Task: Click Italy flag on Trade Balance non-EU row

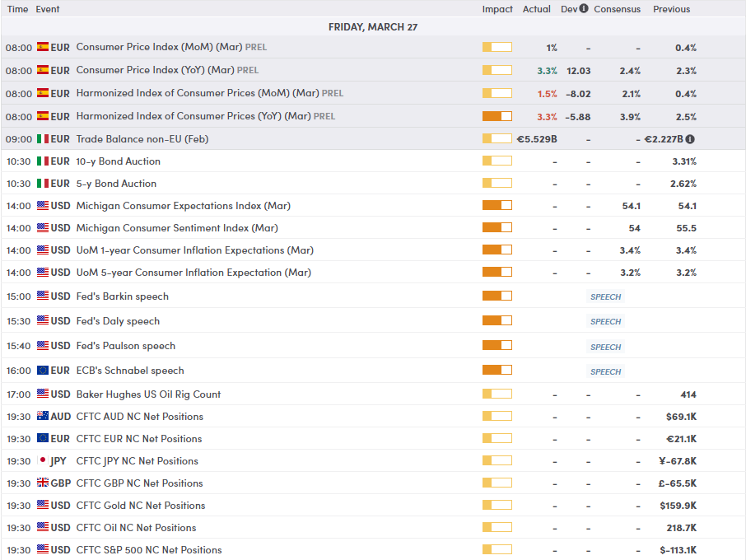Action: (x=43, y=139)
